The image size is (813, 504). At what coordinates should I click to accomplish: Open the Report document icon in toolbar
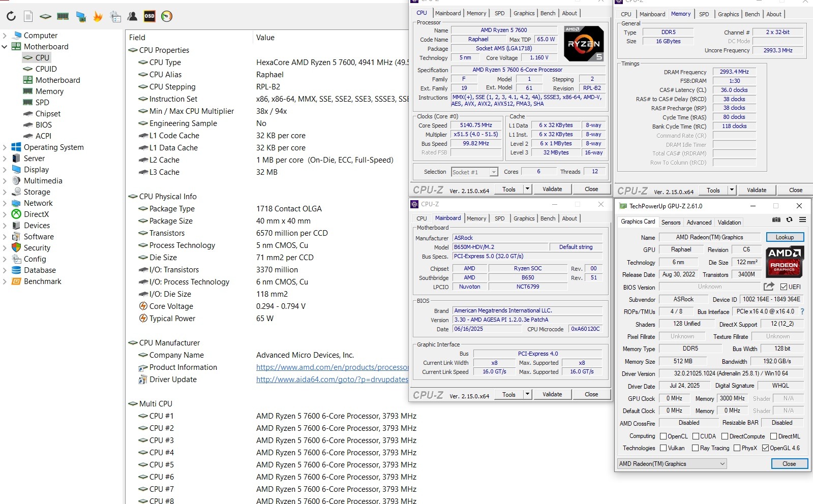pos(28,16)
